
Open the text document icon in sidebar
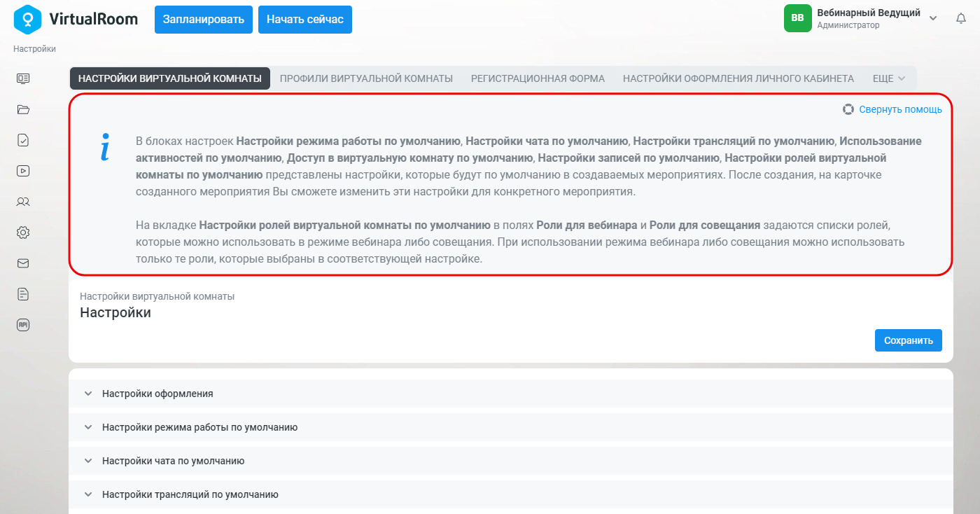tap(23, 294)
